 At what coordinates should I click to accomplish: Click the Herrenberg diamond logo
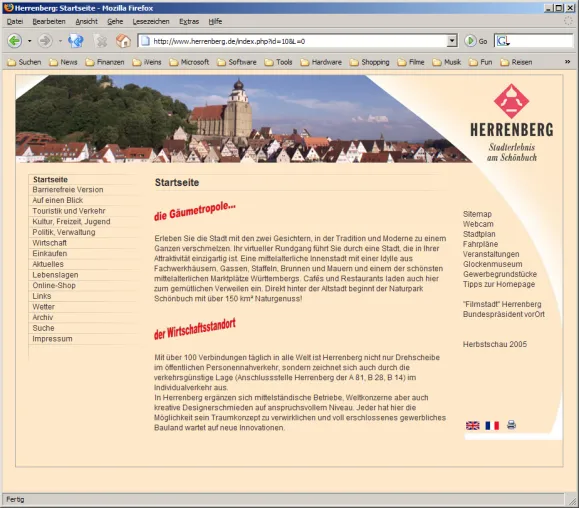pyautogui.click(x=511, y=101)
